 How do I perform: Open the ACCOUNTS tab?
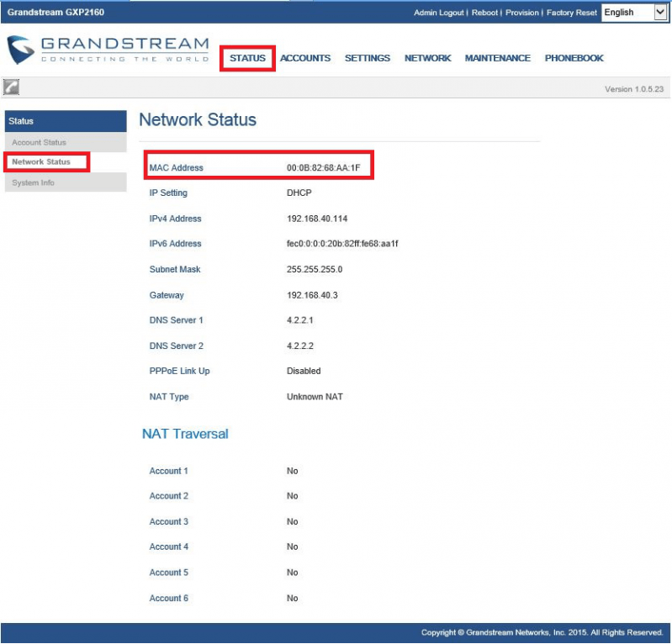[x=305, y=58]
